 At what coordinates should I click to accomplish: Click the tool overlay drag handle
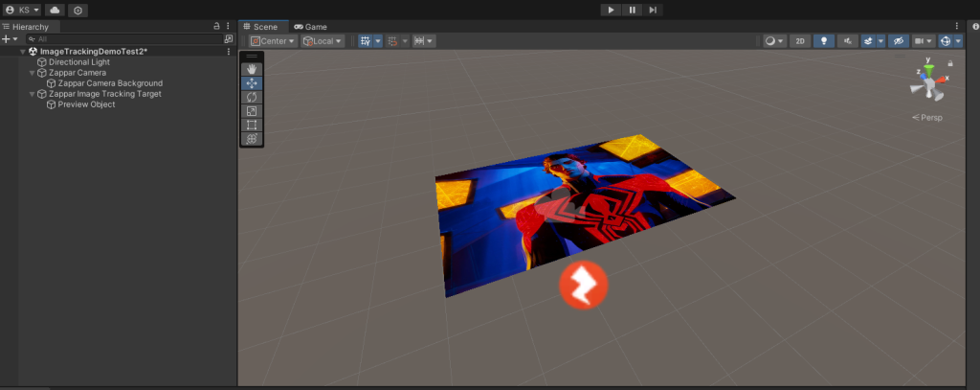(252, 57)
